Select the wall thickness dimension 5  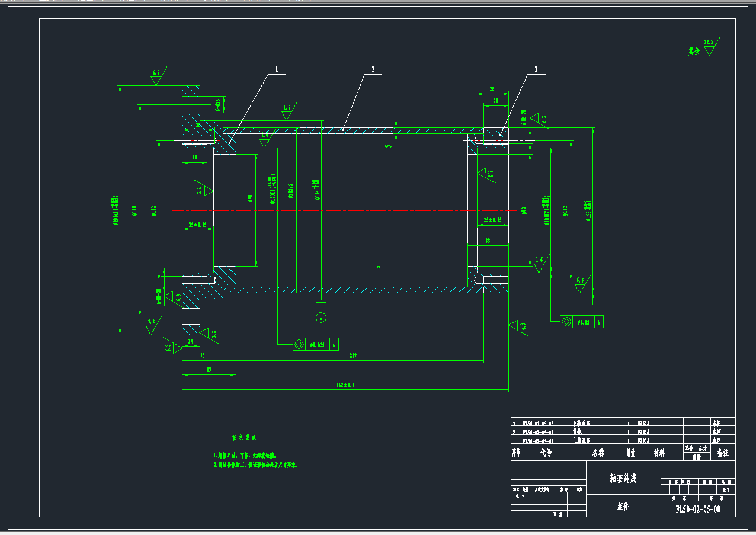click(x=388, y=145)
